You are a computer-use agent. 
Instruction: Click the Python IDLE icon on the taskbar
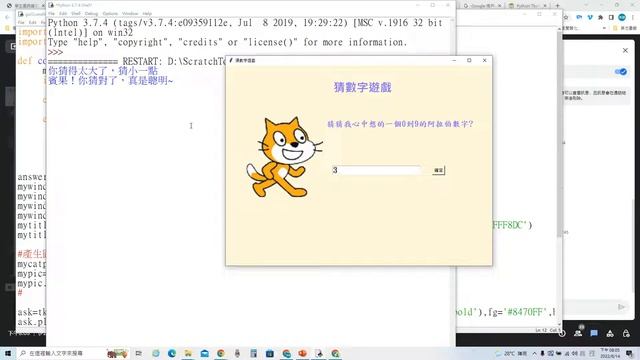[x=319, y=353]
